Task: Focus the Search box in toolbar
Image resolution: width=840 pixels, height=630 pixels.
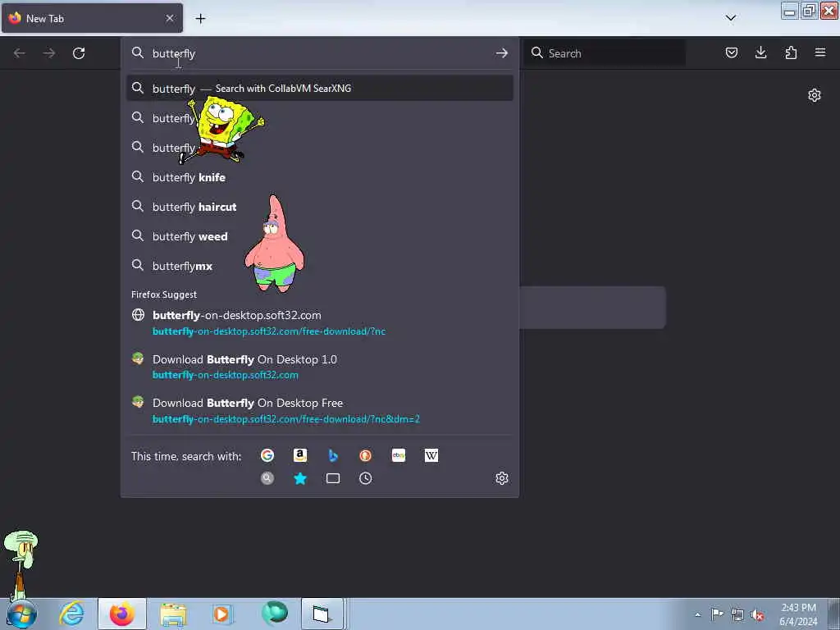Action: (605, 53)
